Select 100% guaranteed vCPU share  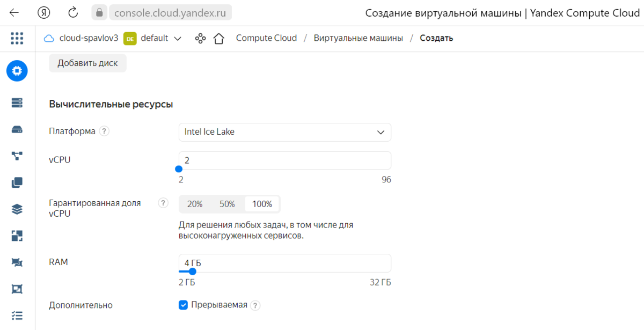262,204
